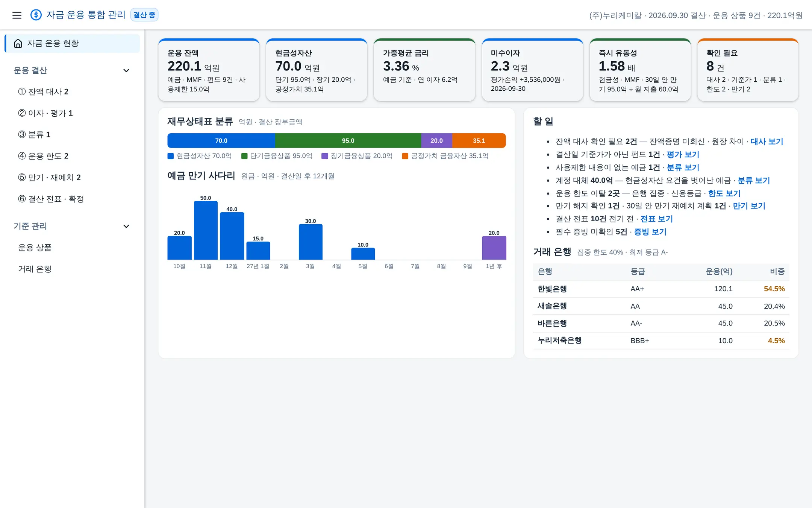Click the 단기금융상품 95.0억 legend swatch

pos(244,156)
